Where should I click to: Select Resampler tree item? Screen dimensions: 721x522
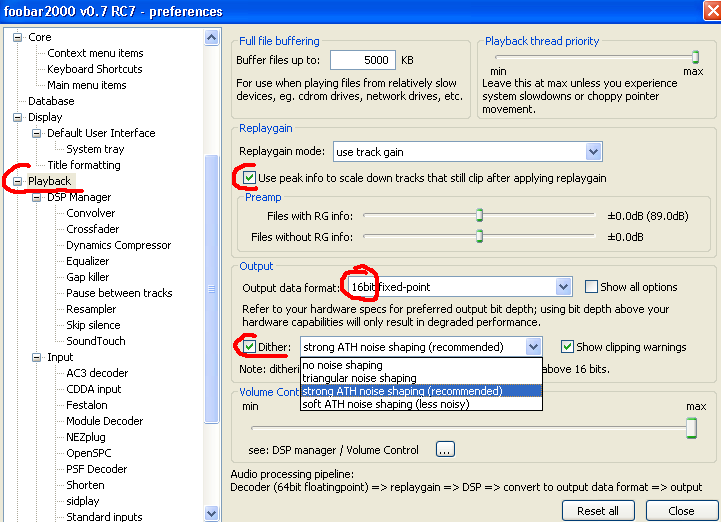(x=91, y=309)
